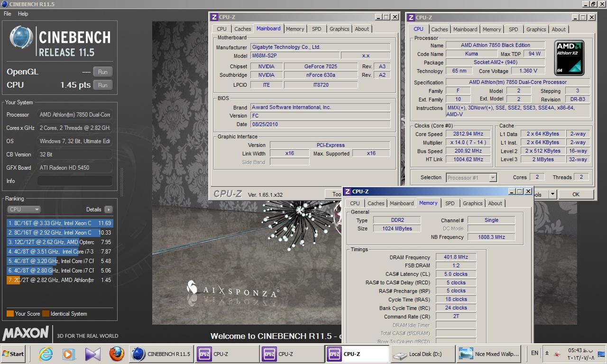Select SPD tab in Mainboard CPU-Z window
The height and width of the screenshot is (364, 607).
[317, 29]
